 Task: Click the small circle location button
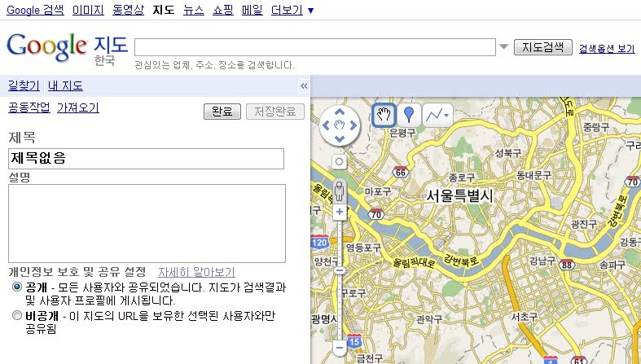click(339, 162)
